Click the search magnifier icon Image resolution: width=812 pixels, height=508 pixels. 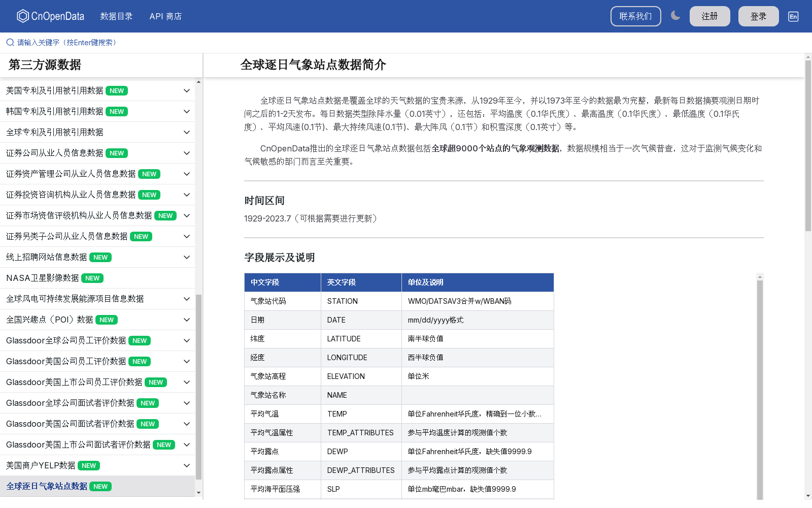[x=10, y=42]
